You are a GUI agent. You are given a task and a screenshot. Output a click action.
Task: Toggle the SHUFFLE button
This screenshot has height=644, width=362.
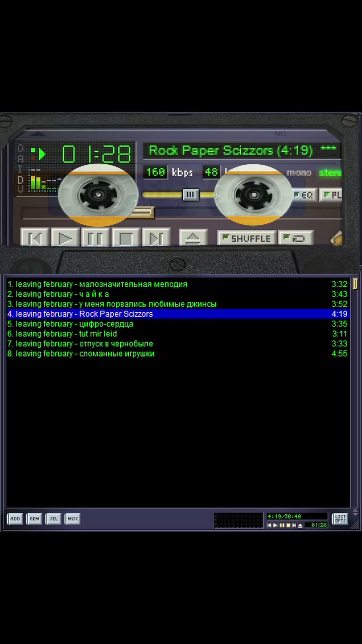[x=247, y=238]
